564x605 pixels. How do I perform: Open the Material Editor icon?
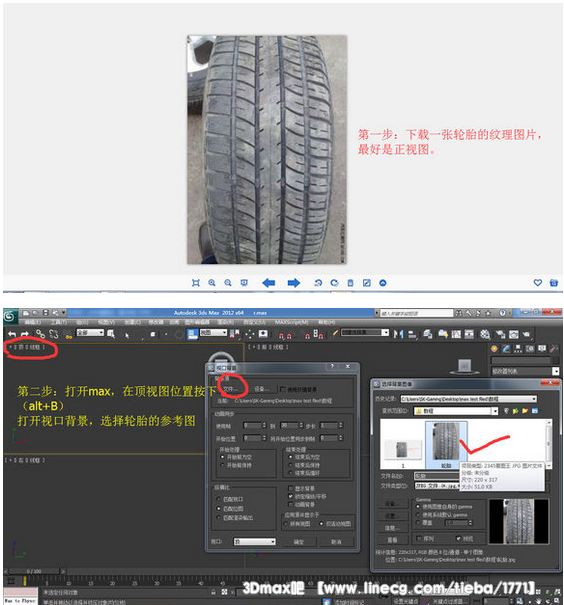(485, 334)
